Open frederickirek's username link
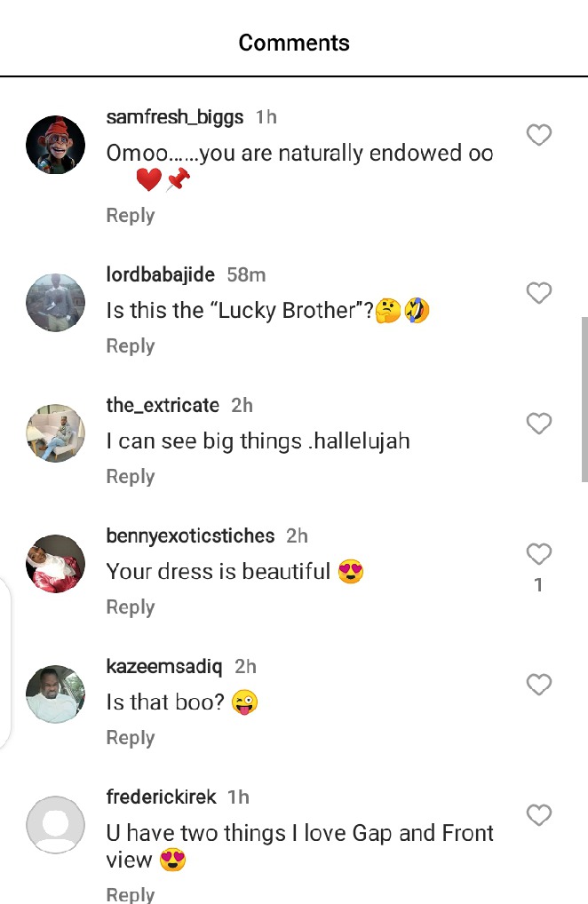This screenshot has height=904, width=588. coord(161,797)
